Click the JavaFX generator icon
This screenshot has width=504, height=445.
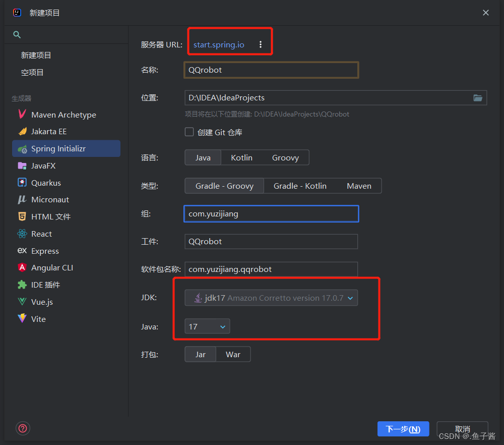(22, 165)
